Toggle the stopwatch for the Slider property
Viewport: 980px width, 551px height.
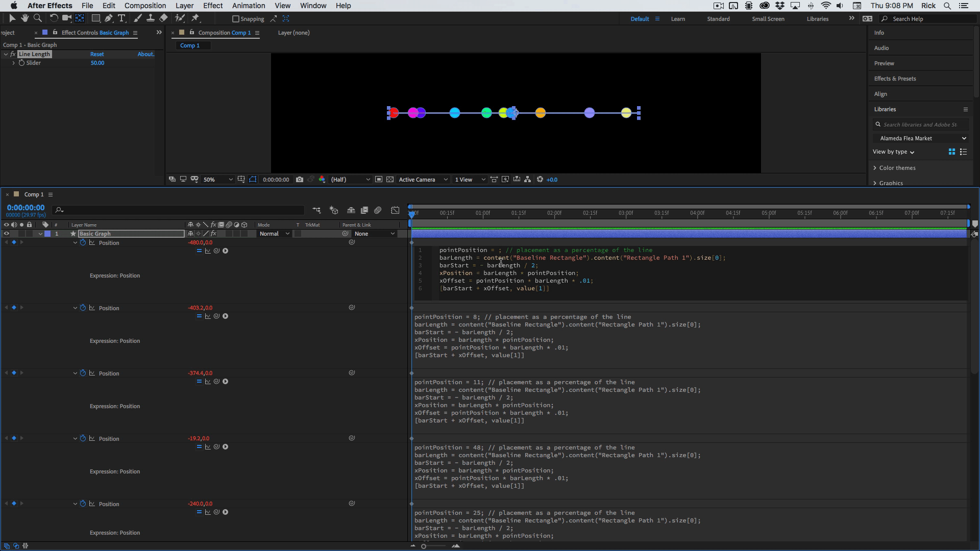pyautogui.click(x=21, y=63)
